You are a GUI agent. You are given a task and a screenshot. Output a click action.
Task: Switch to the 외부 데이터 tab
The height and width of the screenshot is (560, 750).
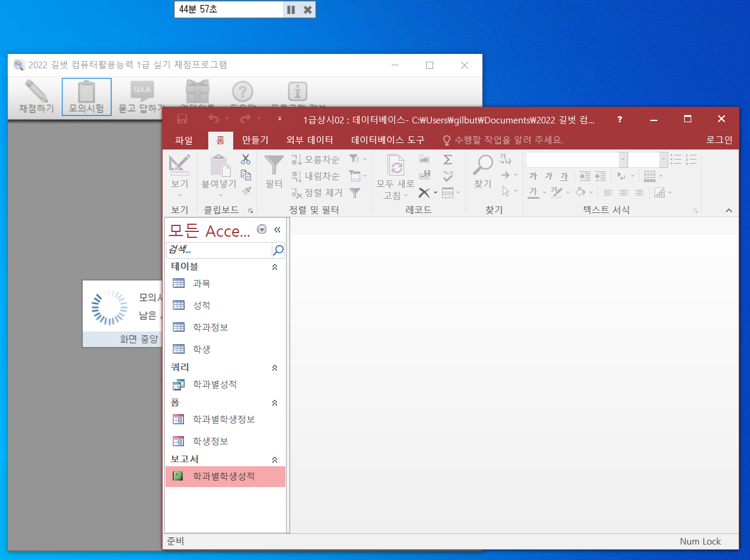pos(310,141)
